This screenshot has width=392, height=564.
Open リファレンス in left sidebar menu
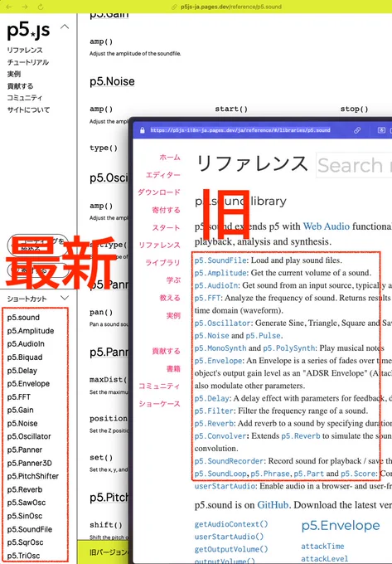point(25,51)
